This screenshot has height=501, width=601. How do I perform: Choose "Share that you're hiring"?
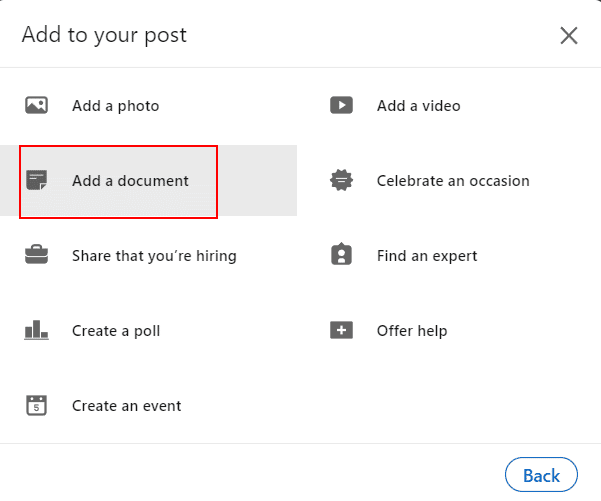coord(154,256)
